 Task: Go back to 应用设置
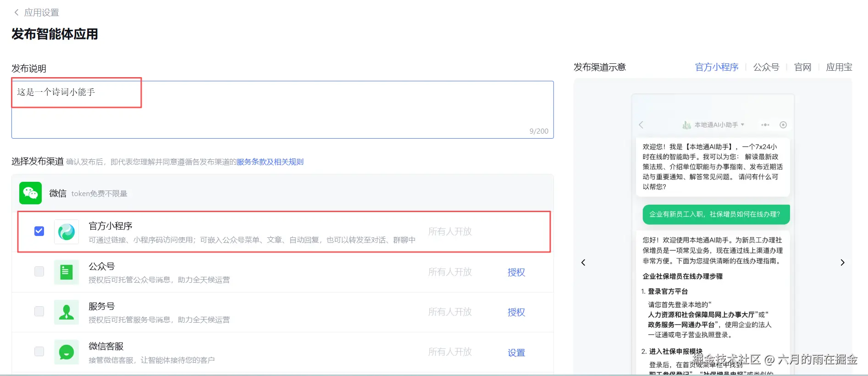pyautogui.click(x=17, y=12)
